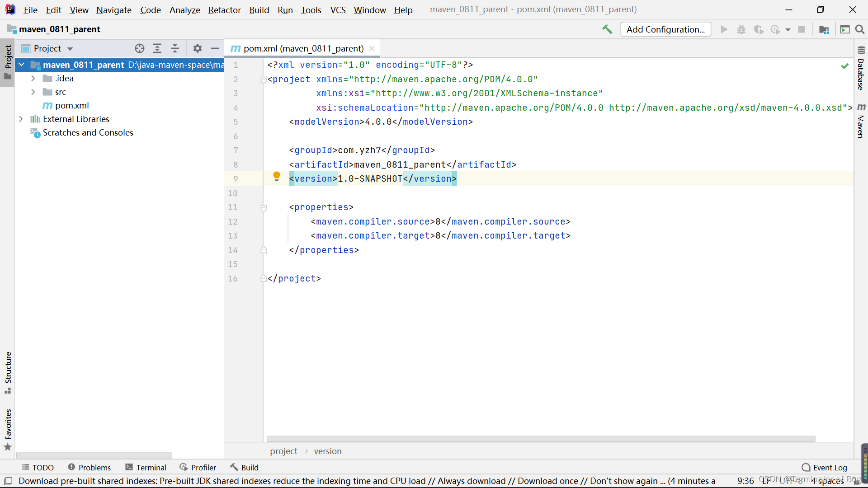Open the Profiler tool window
This screenshot has width=868, height=488.
(x=198, y=467)
